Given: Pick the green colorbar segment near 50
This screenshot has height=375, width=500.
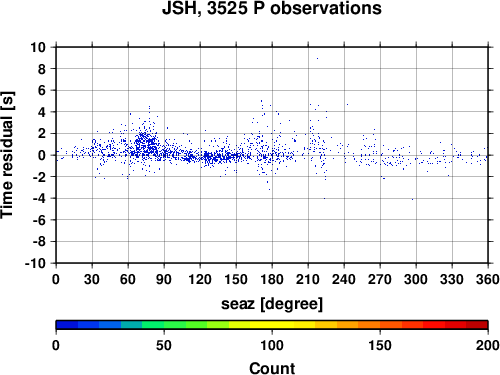Looking at the screenshot, I should (x=153, y=325).
